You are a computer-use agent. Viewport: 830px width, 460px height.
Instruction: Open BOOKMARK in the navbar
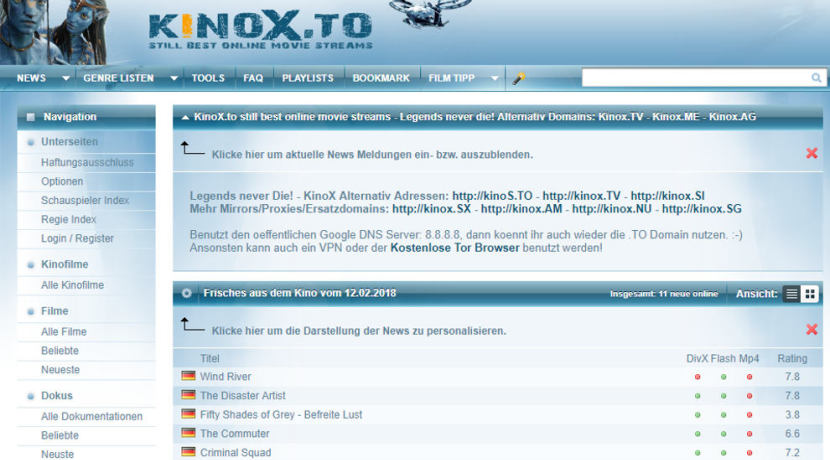pos(381,78)
